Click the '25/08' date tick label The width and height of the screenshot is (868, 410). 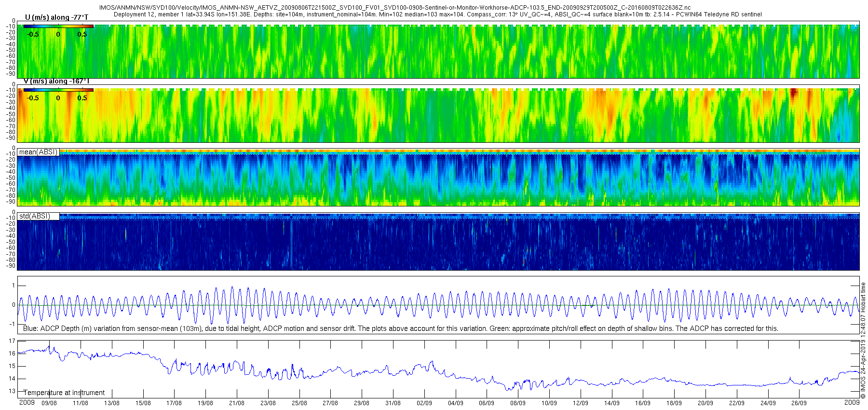[x=299, y=403]
